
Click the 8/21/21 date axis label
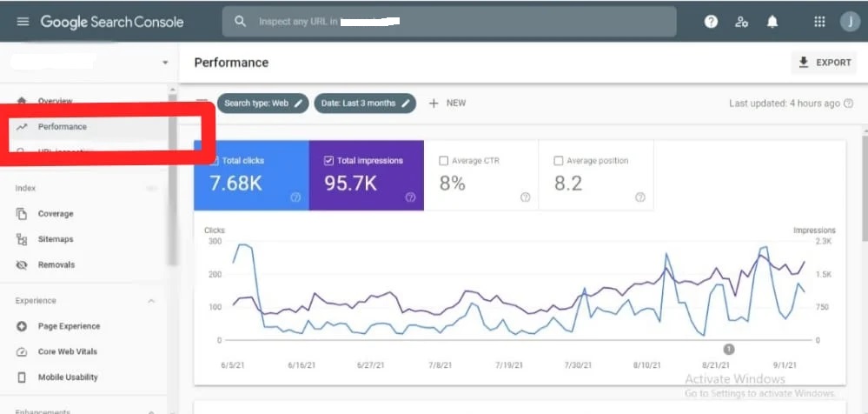pyautogui.click(x=716, y=365)
